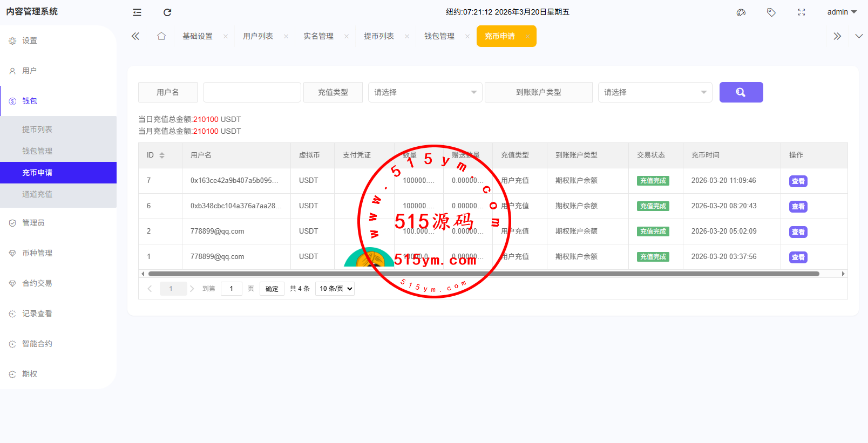Screen dimensions: 868x443
Task: Go to home tab icon
Action: click(161, 36)
